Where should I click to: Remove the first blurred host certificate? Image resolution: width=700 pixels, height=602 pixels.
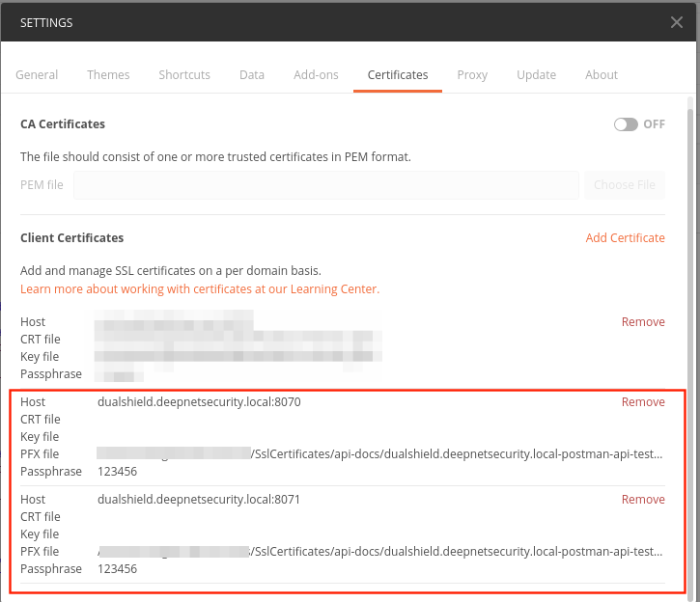coord(643,322)
